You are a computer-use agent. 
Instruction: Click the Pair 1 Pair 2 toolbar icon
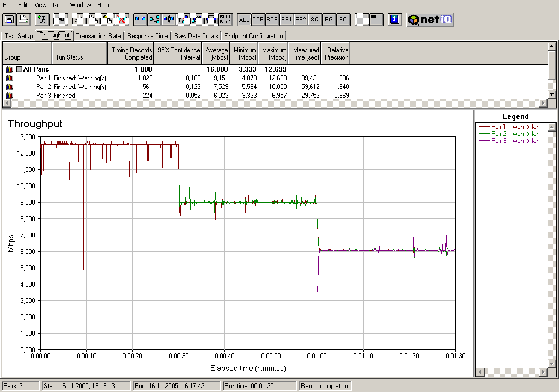tap(225, 20)
